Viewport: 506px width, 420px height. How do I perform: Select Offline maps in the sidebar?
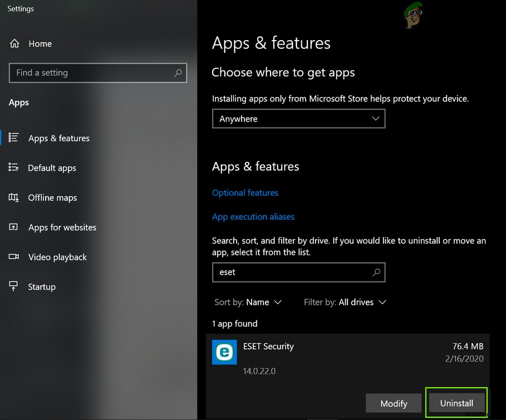(x=12, y=197)
